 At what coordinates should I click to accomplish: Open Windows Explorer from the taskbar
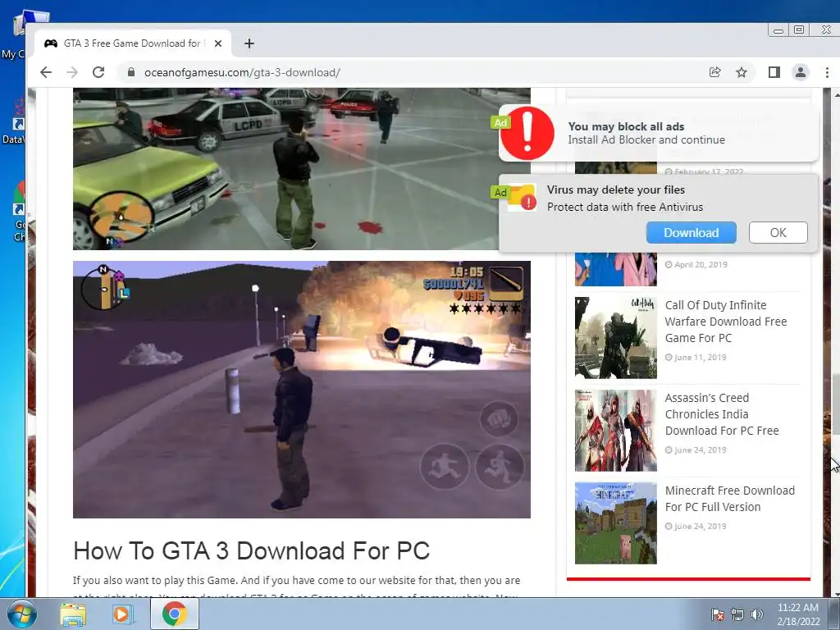[x=73, y=614]
